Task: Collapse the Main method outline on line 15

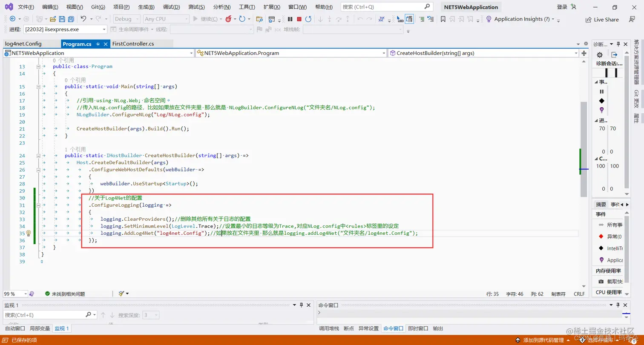Action: click(x=38, y=86)
